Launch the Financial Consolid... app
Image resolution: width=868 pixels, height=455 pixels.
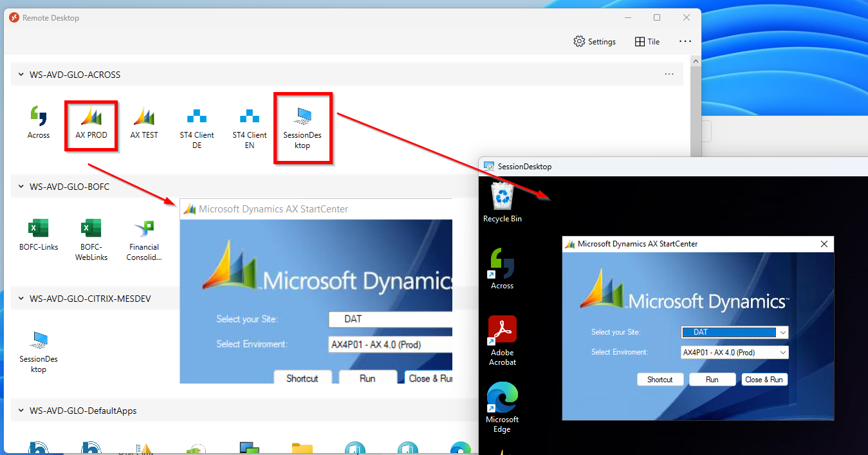[144, 240]
